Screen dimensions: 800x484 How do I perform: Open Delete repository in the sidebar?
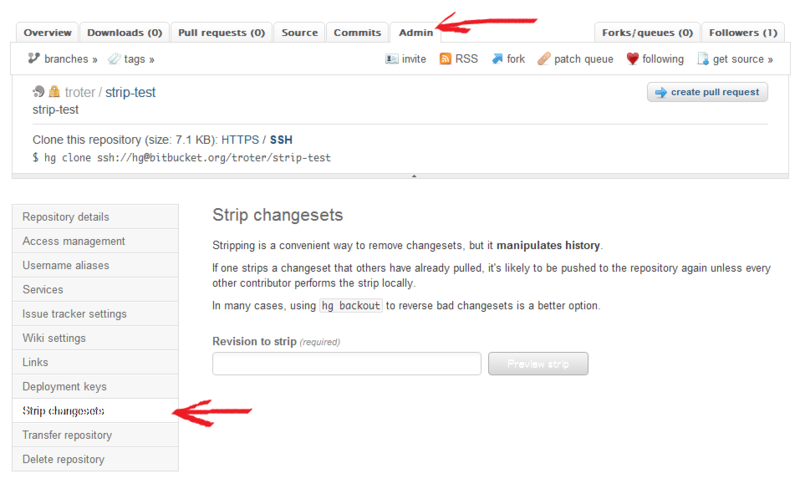point(95,459)
